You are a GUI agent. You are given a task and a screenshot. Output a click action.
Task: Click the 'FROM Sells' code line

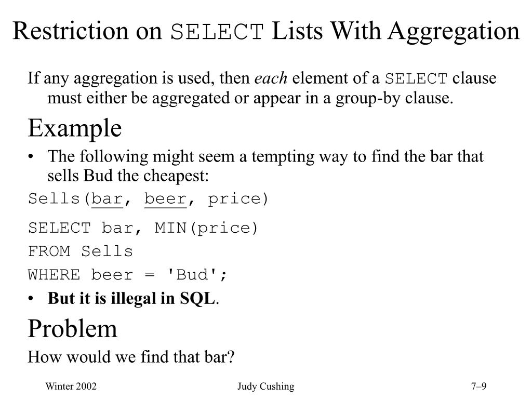(81, 251)
